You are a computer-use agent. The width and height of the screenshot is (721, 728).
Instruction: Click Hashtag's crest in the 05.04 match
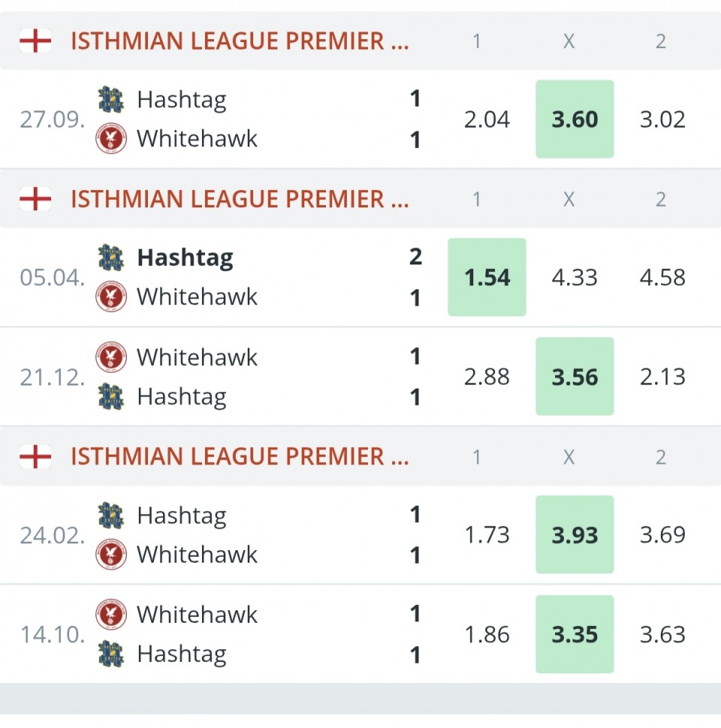tap(111, 258)
